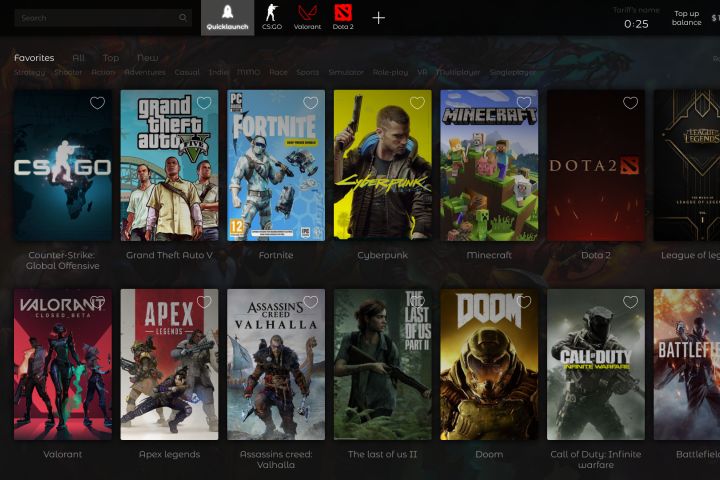Image resolution: width=720 pixels, height=480 pixels.
Task: Filter by MMO genre
Action: [x=248, y=72]
